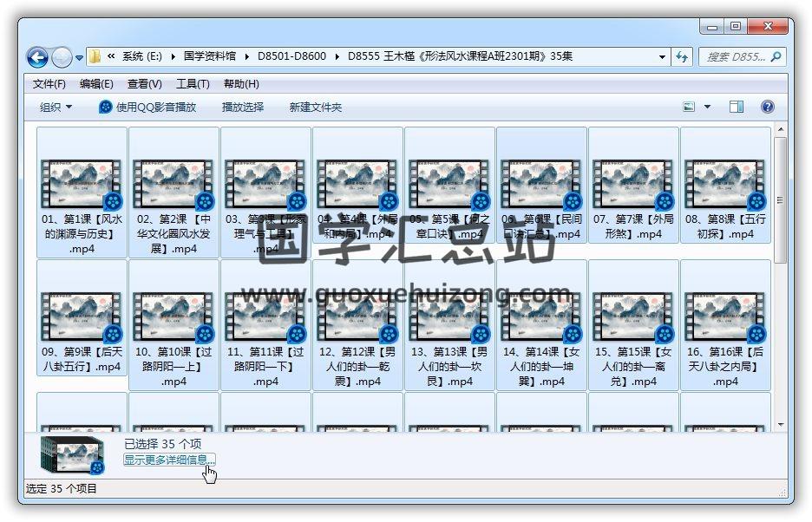
Task: Open the Help question mark icon
Action: (767, 107)
